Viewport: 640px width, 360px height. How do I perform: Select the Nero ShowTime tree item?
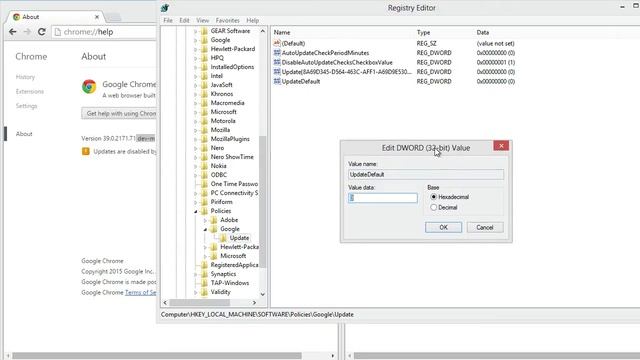(232, 157)
